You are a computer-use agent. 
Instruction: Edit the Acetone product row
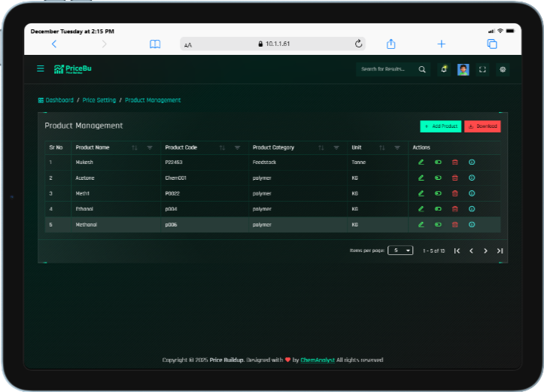(421, 178)
